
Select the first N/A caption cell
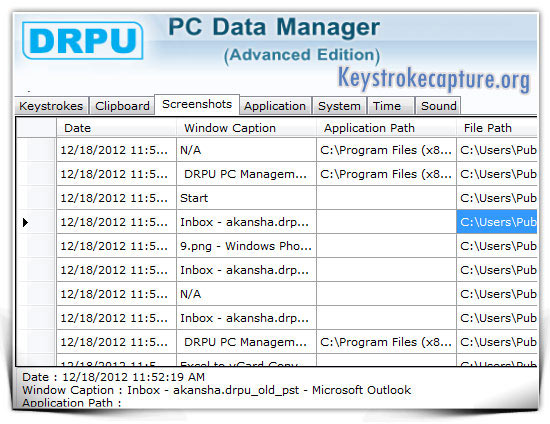click(x=247, y=150)
